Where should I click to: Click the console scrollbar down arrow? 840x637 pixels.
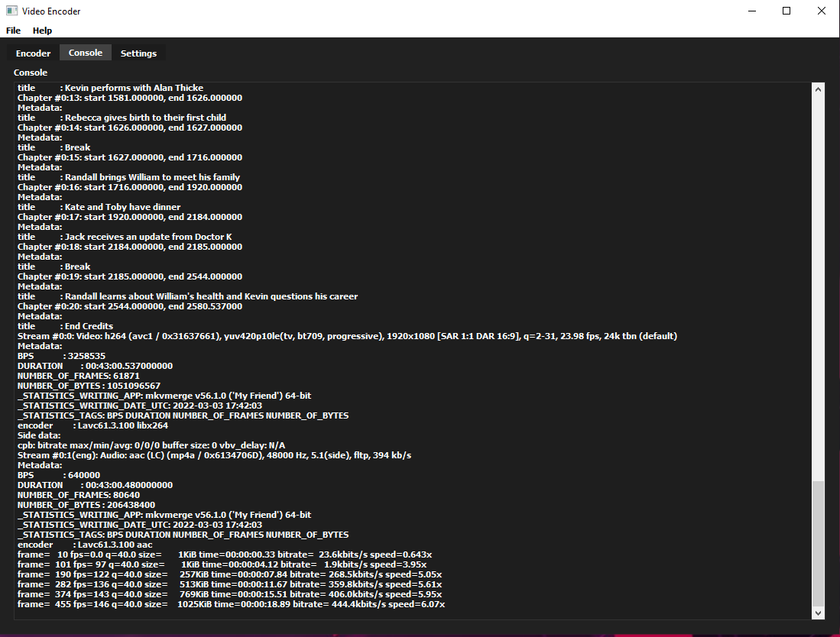pyautogui.click(x=818, y=613)
